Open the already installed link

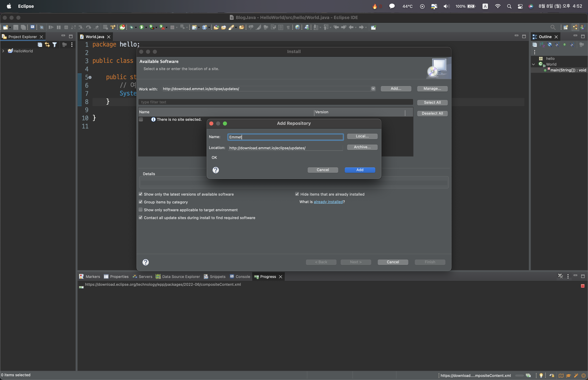coord(328,202)
